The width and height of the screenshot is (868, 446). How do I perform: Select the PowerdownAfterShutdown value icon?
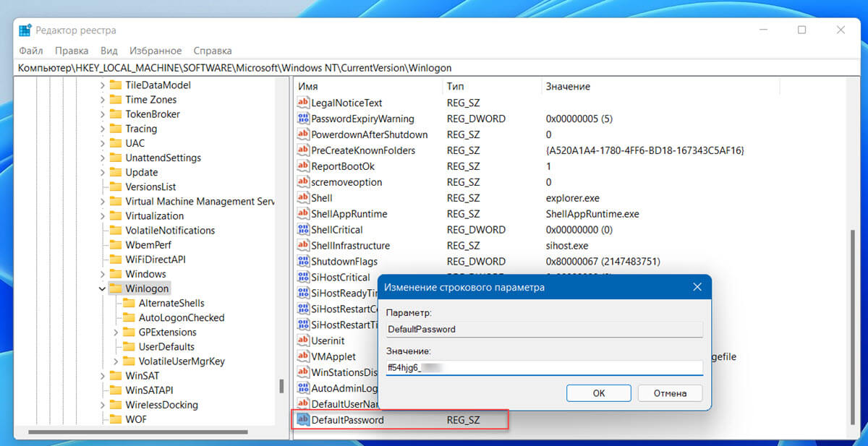[303, 134]
